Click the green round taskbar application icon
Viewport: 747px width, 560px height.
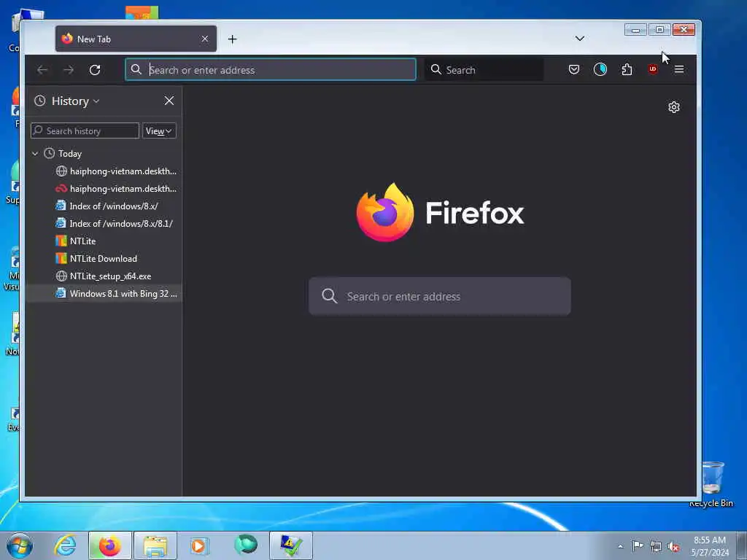point(246,545)
